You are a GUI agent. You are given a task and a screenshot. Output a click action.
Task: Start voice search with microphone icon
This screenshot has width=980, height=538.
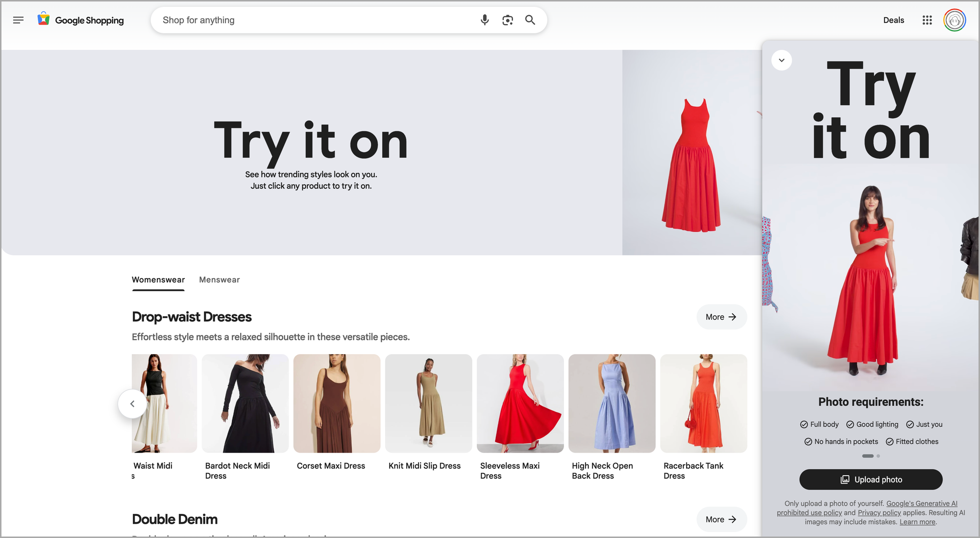(484, 20)
